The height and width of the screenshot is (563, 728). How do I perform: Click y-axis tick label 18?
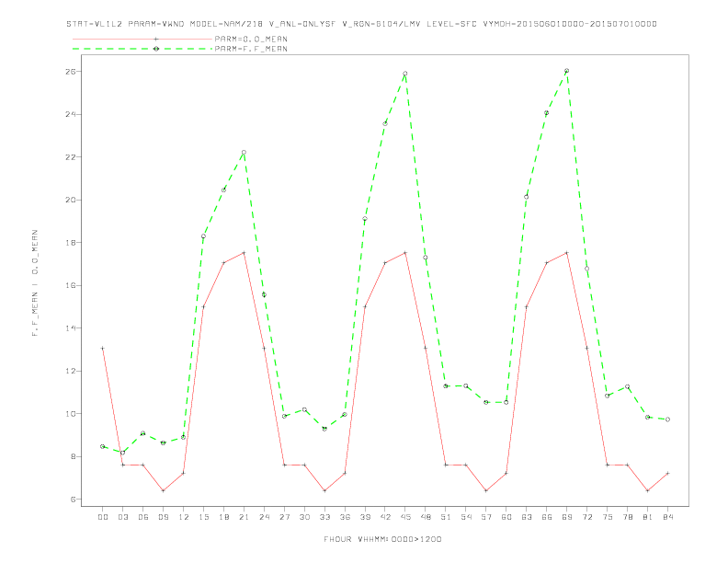[x=71, y=243]
